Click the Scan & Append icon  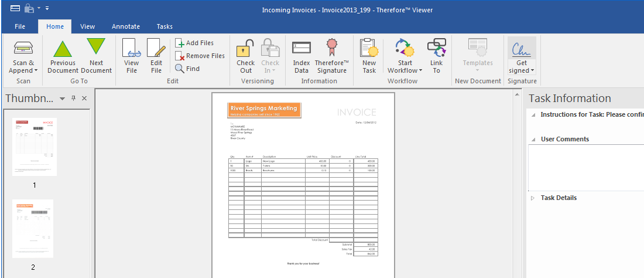pos(23,48)
